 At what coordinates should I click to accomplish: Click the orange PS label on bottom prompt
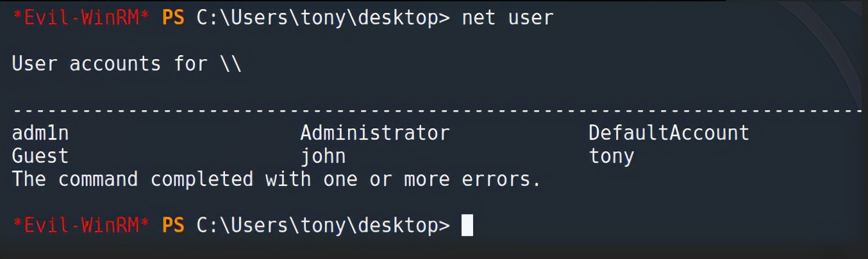pos(173,226)
